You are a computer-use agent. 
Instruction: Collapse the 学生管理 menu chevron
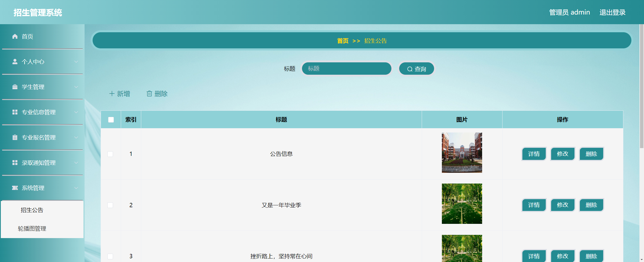pyautogui.click(x=76, y=87)
